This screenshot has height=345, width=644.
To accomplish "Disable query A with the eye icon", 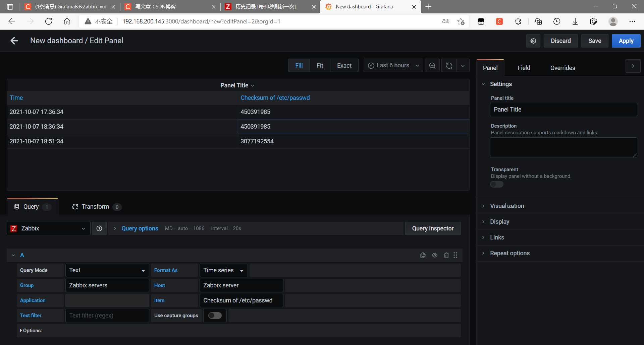I will pos(434,255).
